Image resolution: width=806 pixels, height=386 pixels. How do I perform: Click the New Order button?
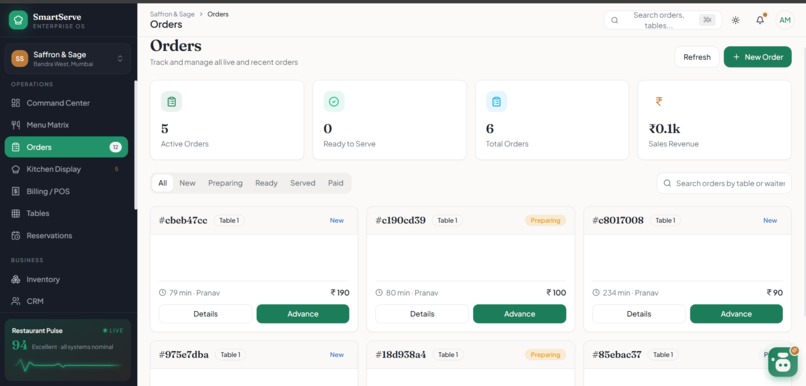pos(758,57)
